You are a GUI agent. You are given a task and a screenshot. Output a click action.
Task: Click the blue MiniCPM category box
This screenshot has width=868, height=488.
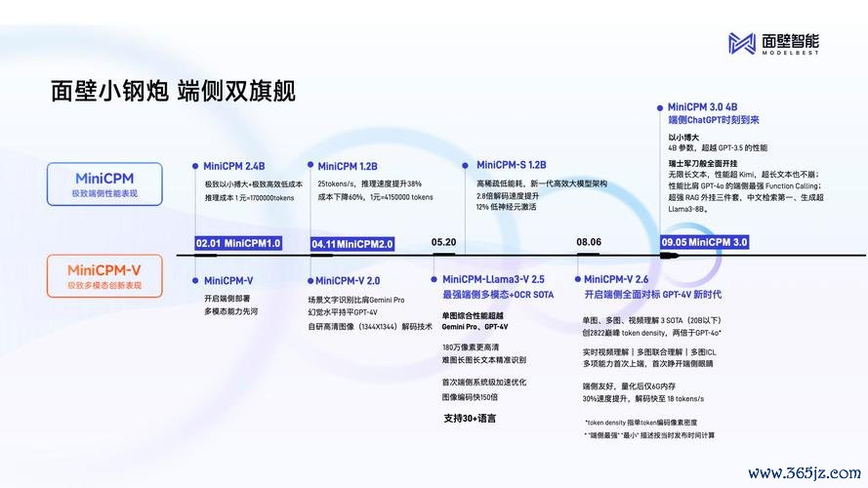click(x=104, y=184)
